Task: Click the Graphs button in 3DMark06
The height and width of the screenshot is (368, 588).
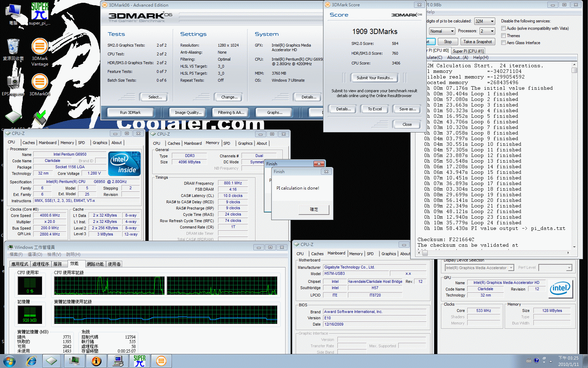Action: [274, 113]
